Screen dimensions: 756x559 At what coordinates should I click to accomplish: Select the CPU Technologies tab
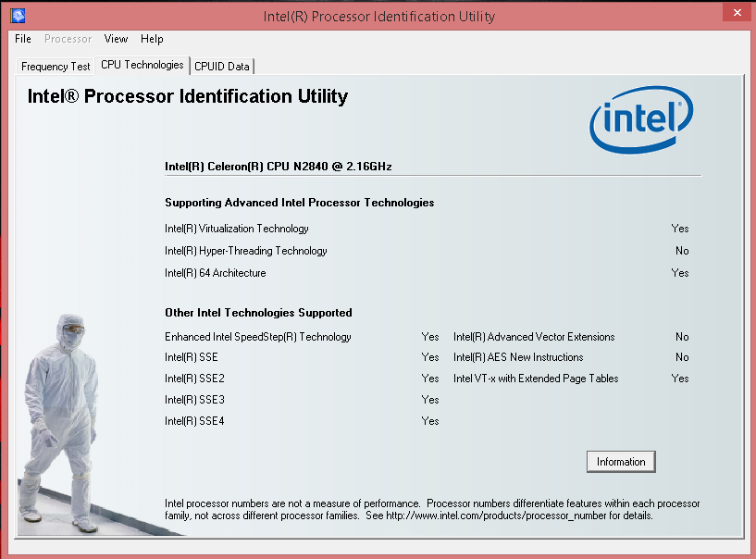(142, 65)
